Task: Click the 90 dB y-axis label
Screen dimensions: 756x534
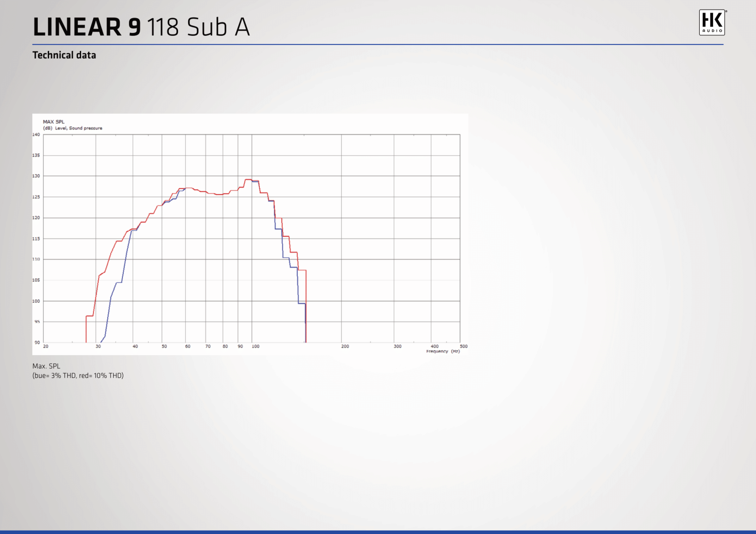Action: (x=37, y=343)
